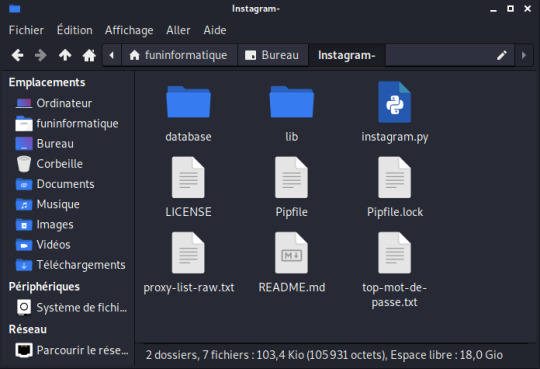
Task: Open the Aller menu
Action: [178, 30]
